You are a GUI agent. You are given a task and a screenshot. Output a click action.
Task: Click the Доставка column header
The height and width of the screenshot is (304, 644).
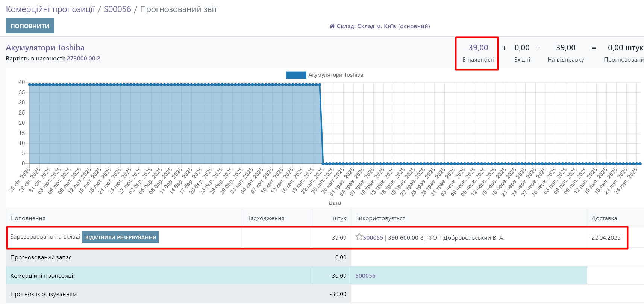click(604, 218)
